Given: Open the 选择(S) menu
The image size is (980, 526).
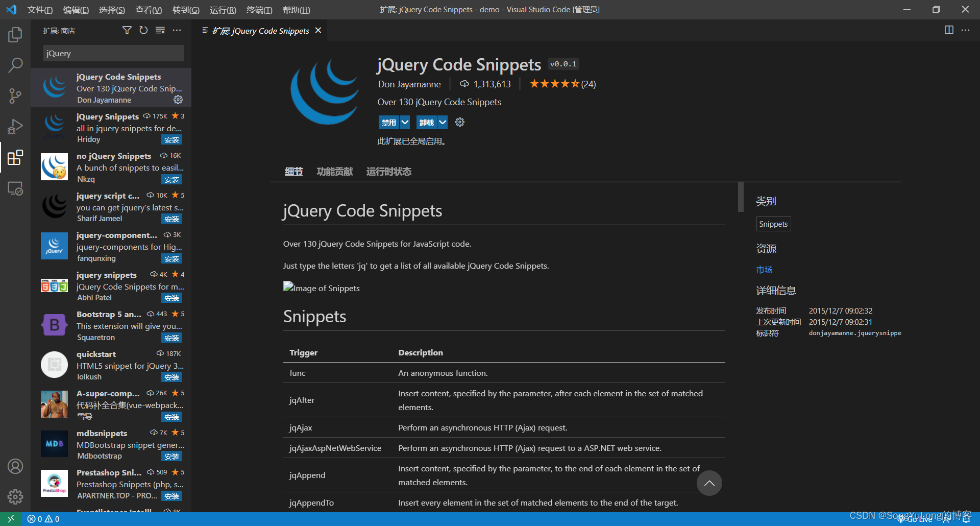Looking at the screenshot, I should (x=112, y=10).
